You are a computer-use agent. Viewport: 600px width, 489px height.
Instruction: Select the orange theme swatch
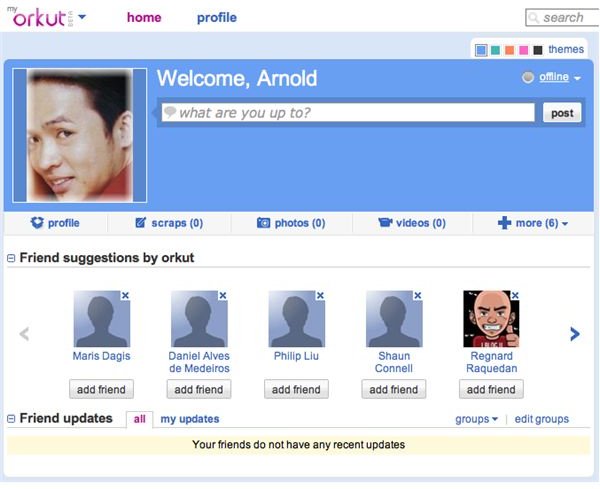coord(509,50)
